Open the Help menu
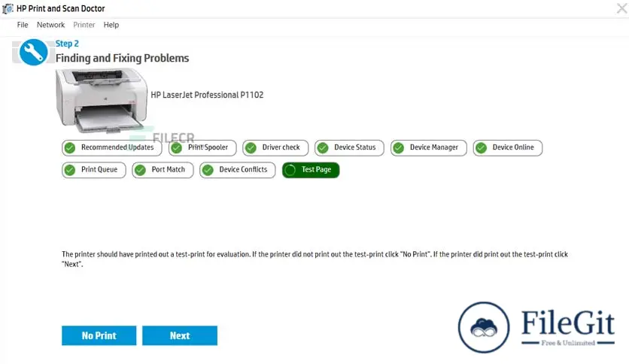Viewport: 629px width, 364px height. point(111,25)
